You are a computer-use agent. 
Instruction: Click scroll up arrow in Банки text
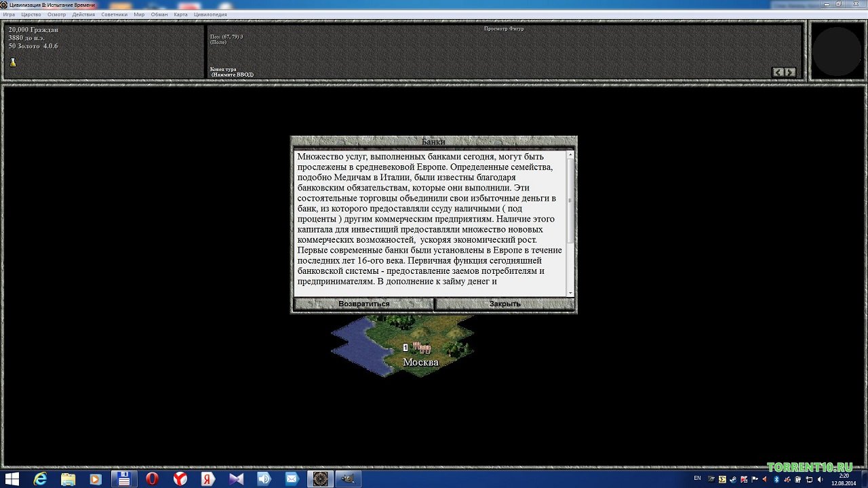coord(570,155)
